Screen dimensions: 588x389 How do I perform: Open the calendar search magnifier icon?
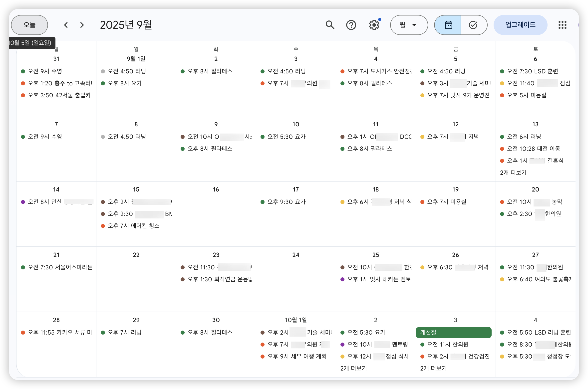click(330, 25)
